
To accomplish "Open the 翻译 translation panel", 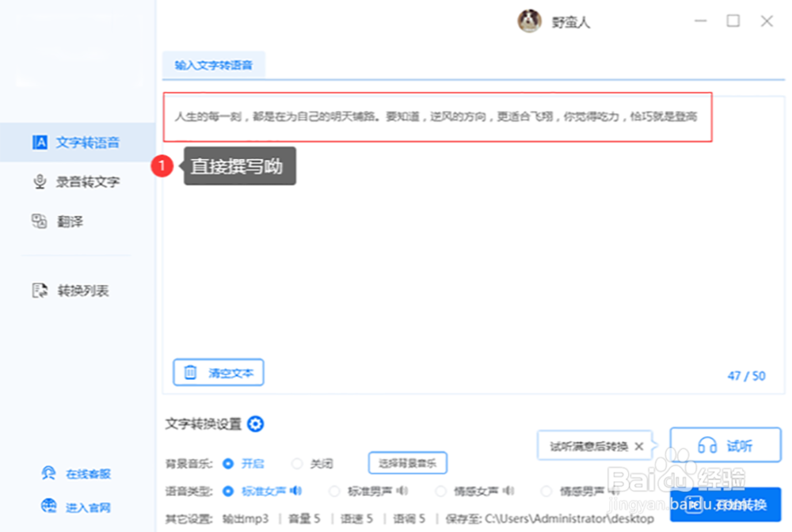I will point(65,221).
